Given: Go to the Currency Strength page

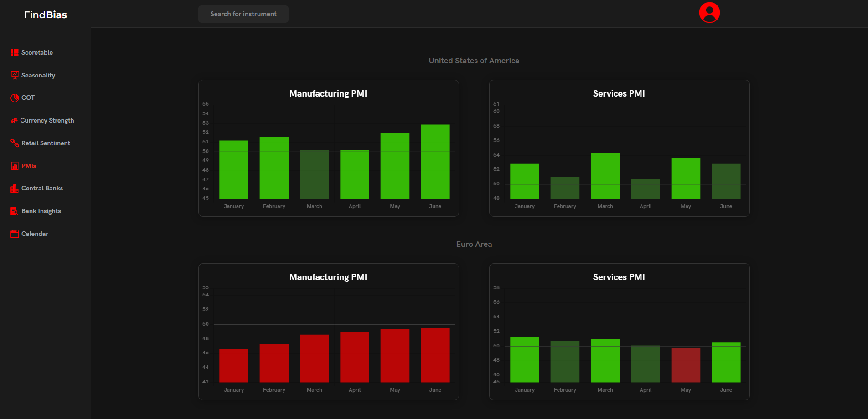Looking at the screenshot, I should [47, 120].
